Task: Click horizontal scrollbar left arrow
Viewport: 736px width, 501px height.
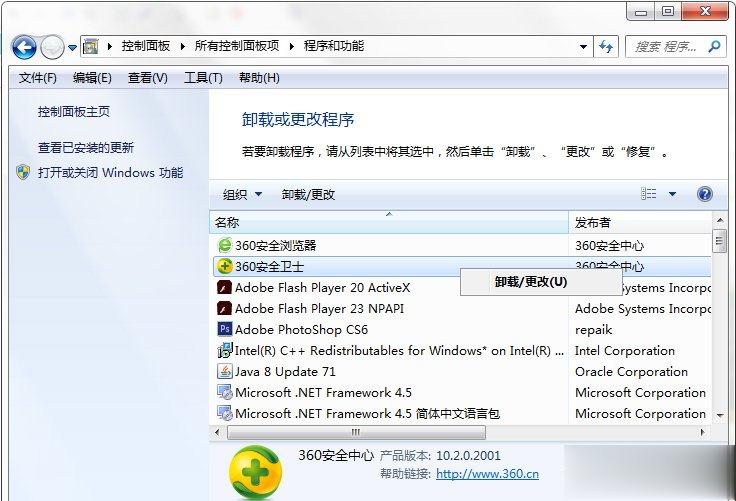Action: point(217,432)
